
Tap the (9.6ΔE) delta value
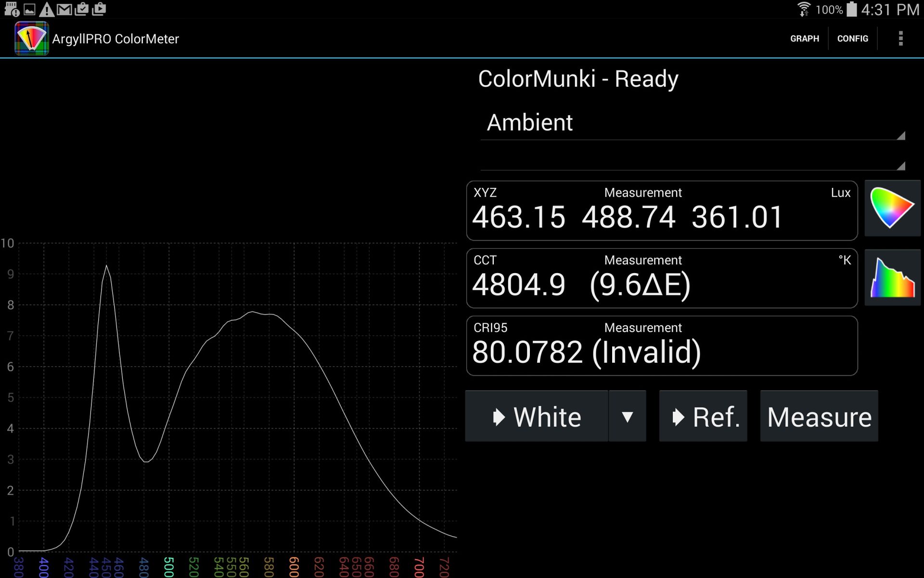640,285
